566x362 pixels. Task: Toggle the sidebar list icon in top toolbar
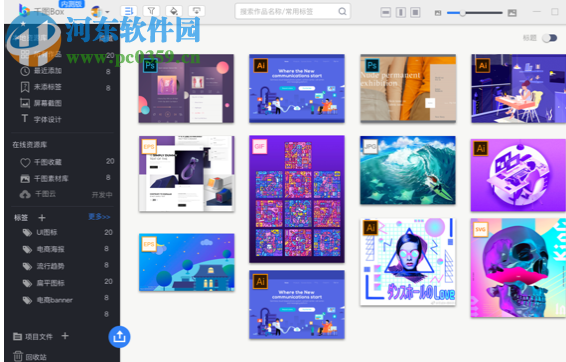pos(129,11)
